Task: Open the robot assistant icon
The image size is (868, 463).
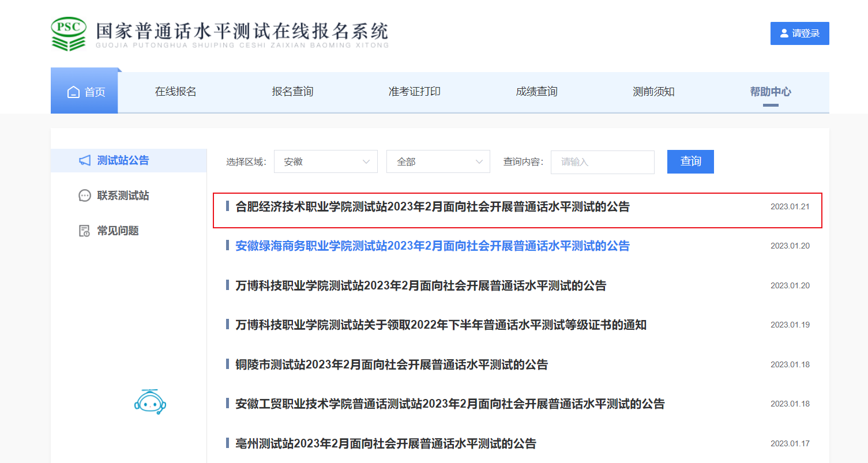Action: (150, 401)
